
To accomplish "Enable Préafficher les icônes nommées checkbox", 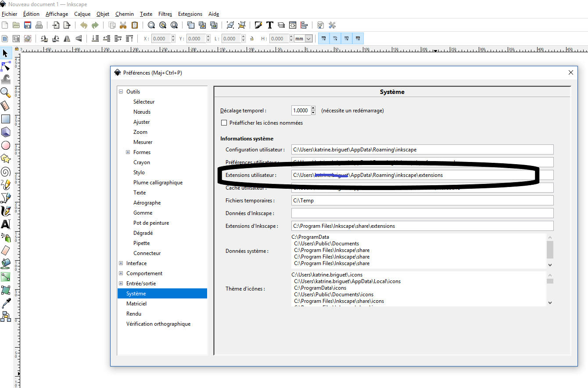I will [224, 123].
